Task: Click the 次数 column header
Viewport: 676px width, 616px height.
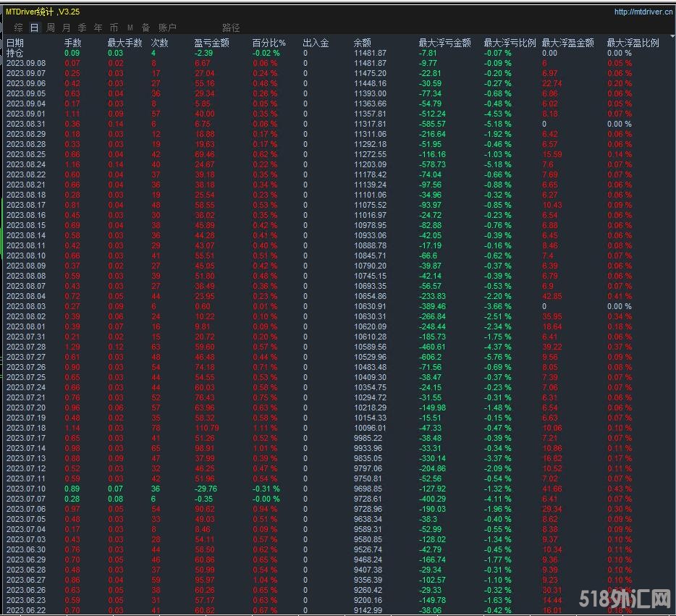Action: 160,43
